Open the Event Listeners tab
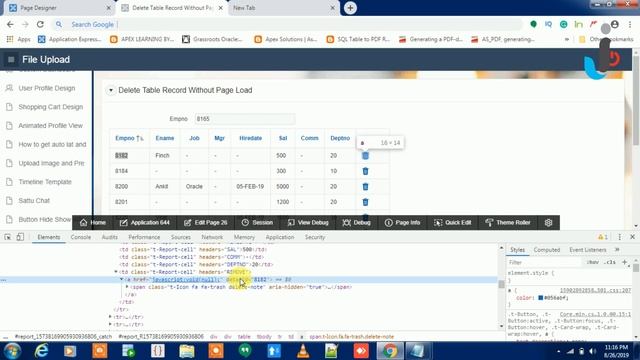Image resolution: width=640 pixels, height=360 pixels. 588,249
